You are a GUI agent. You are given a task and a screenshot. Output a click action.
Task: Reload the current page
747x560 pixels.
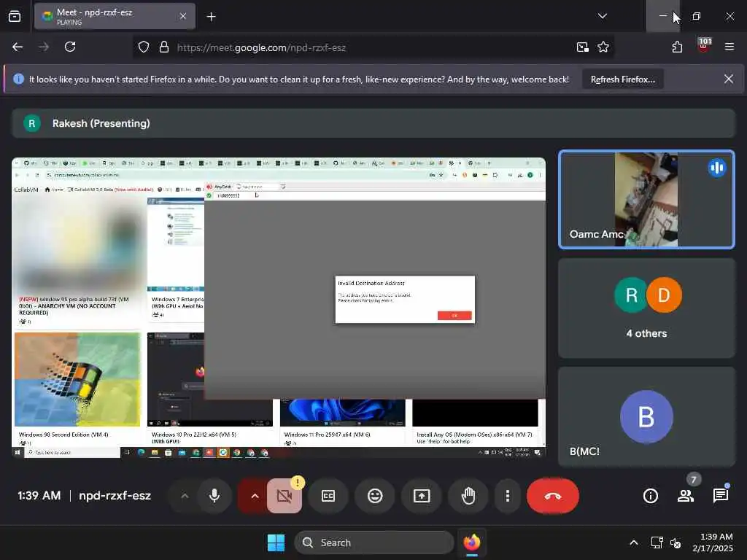click(70, 47)
